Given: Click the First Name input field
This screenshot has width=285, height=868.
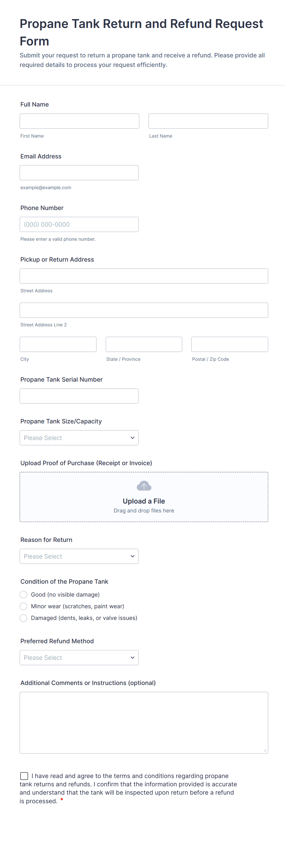Looking at the screenshot, I should coord(79,121).
